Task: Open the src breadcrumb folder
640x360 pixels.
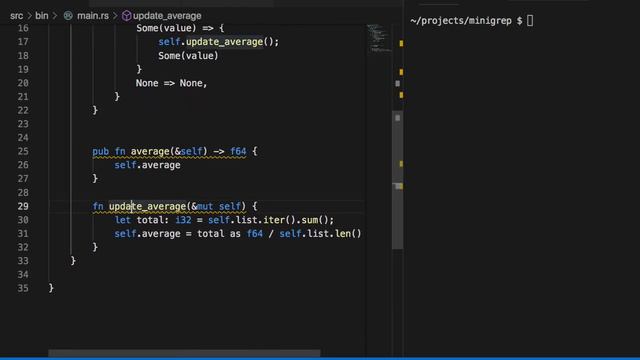Action: 16,16
